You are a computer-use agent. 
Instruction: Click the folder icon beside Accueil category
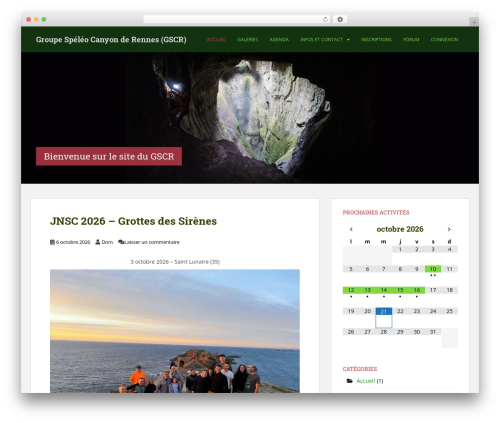[x=349, y=381]
